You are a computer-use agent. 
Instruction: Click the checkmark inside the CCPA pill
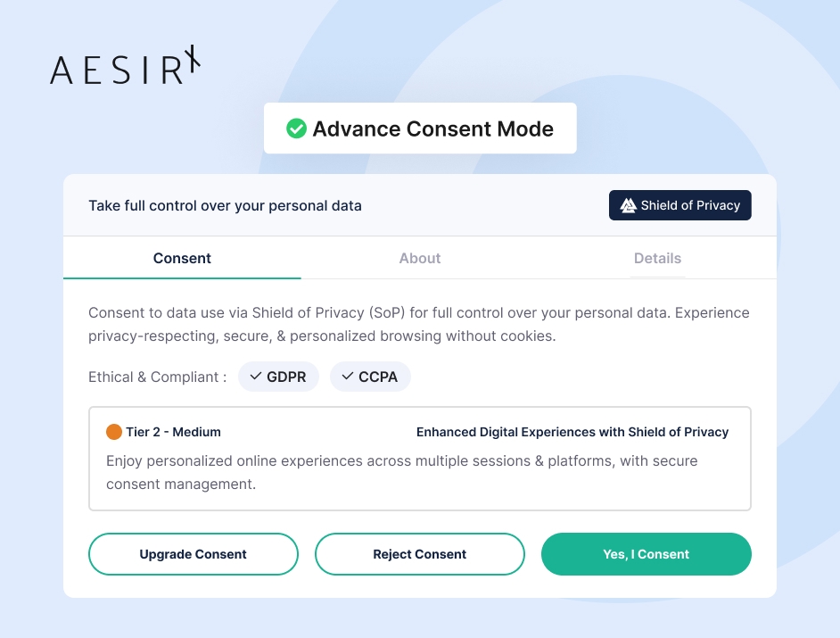pos(348,377)
